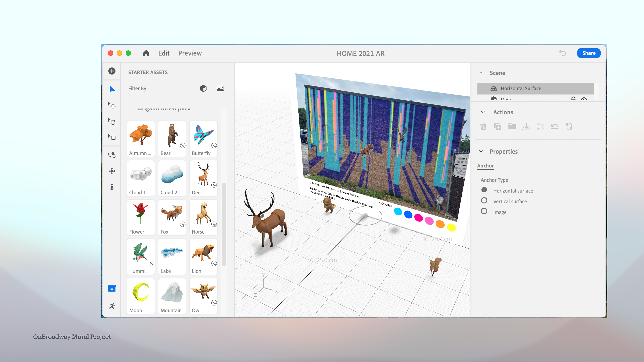Click the add content plus icon
The height and width of the screenshot is (362, 644).
pos(112,71)
